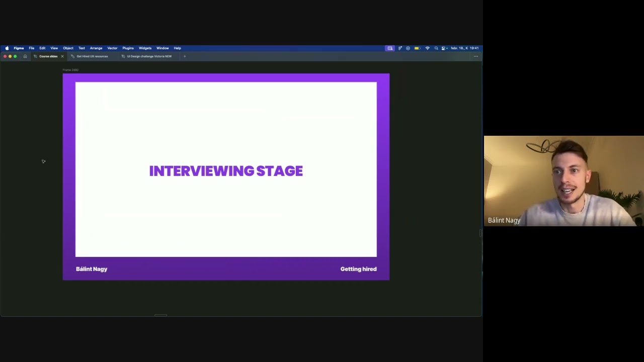Switch to UI Design challange Victoria NEW tab
Image resolution: width=644 pixels, height=362 pixels.
tap(149, 56)
